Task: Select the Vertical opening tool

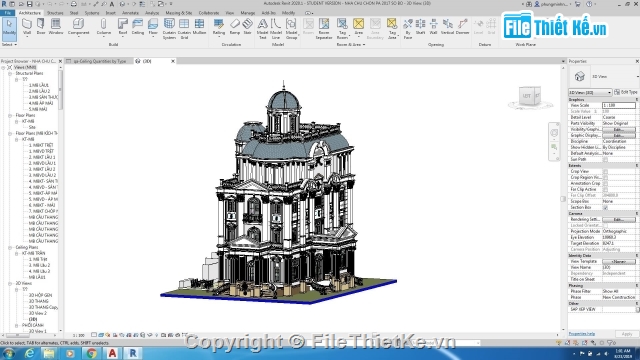Action: click(447, 27)
